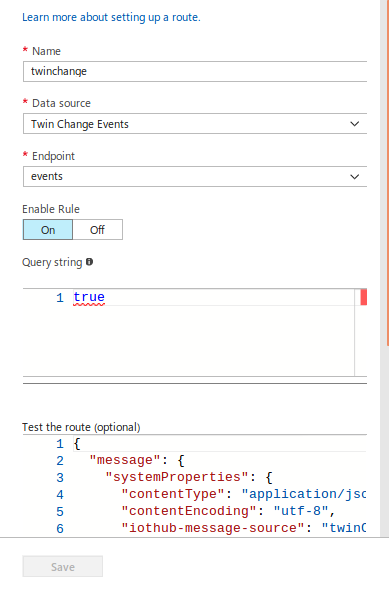Click the empty area of the query string editor
Image resolution: width=389 pixels, height=591 pixels.
(x=188, y=341)
